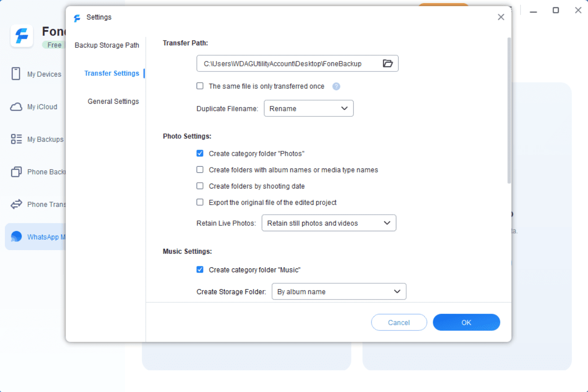Enable "The same file is only transferred once"
The image size is (588, 392).
200,86
